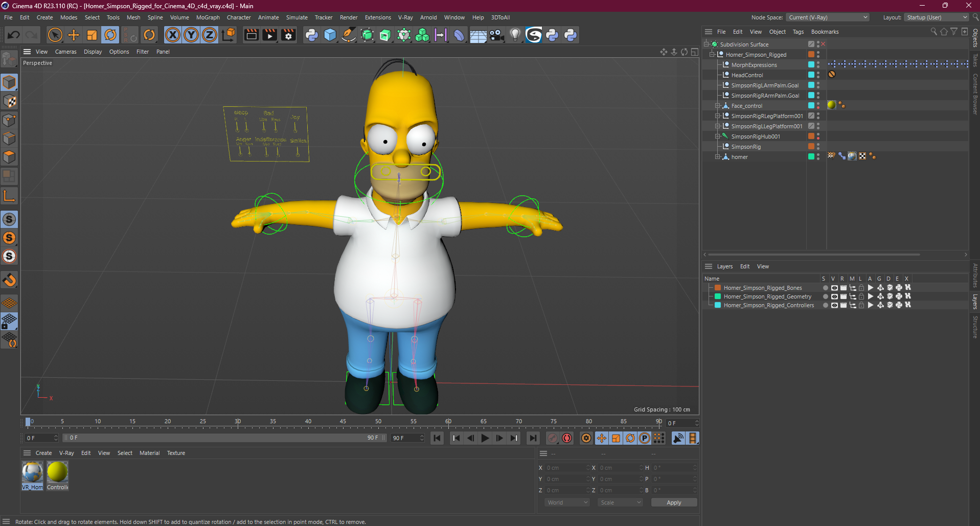Click the Enable Axis icon
This screenshot has width=980, height=526.
tap(10, 196)
